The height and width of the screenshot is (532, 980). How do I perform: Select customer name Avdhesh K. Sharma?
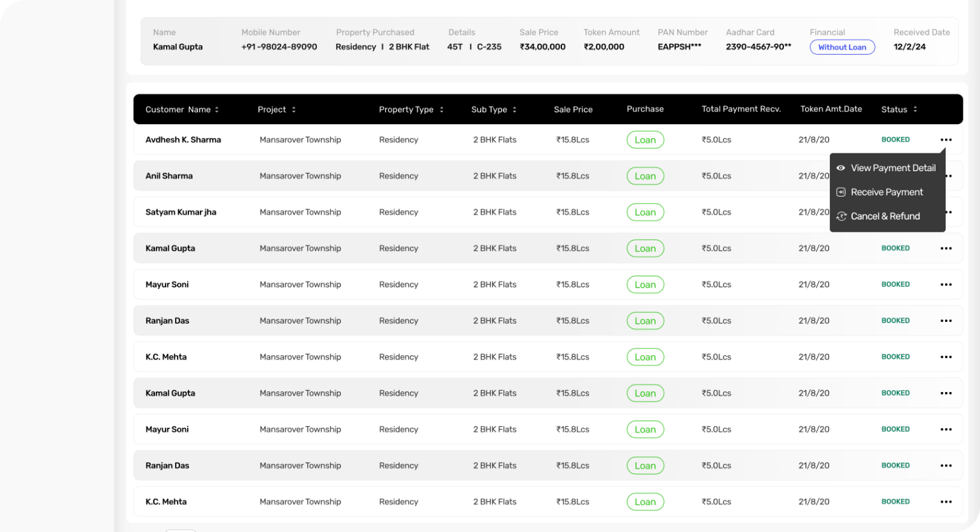(x=183, y=140)
